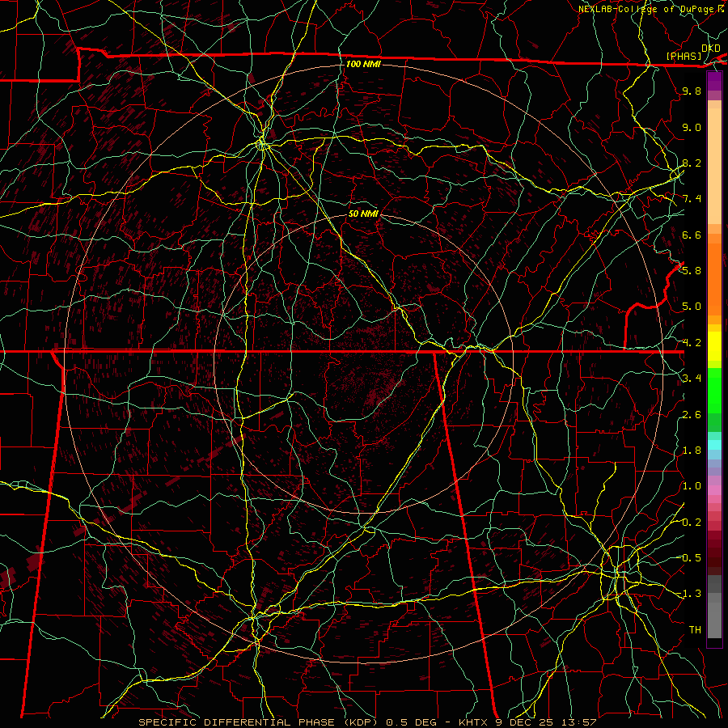Select the 3.4 scale value
This screenshot has width=728, height=728.
pos(692,379)
